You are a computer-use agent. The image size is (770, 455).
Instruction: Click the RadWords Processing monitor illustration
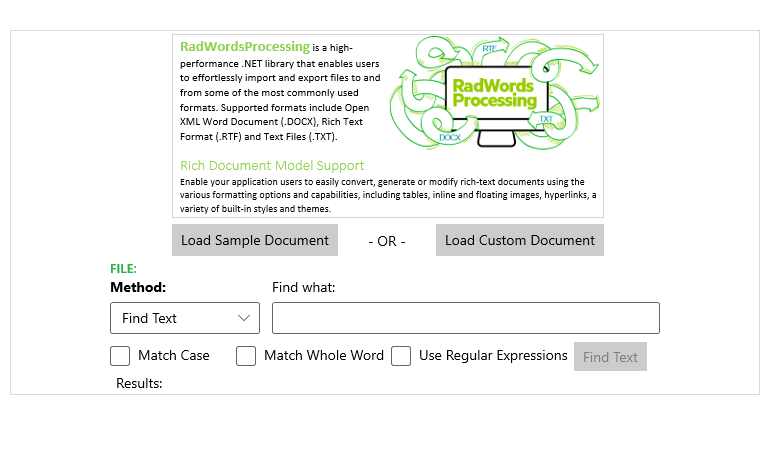click(495, 93)
